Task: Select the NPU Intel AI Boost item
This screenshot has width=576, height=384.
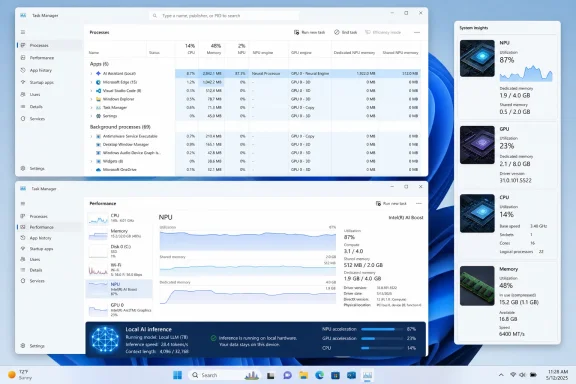Action: 119,289
